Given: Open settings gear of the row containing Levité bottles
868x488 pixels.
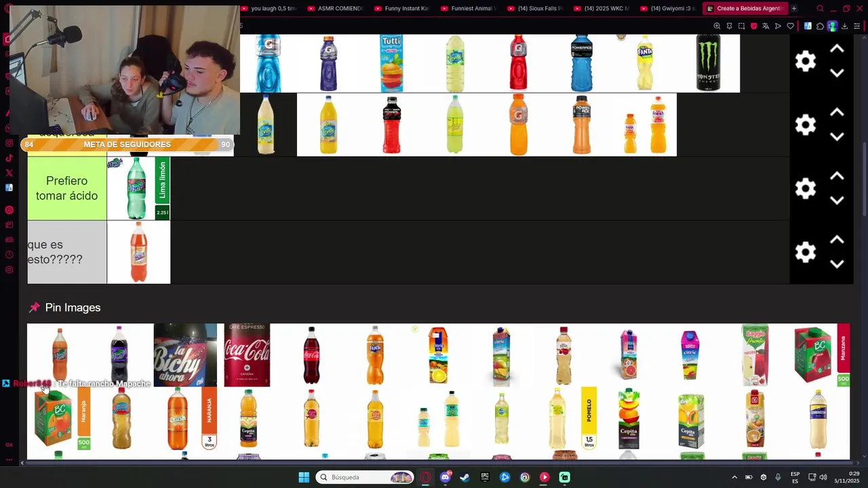Looking at the screenshot, I should pyautogui.click(x=806, y=125).
